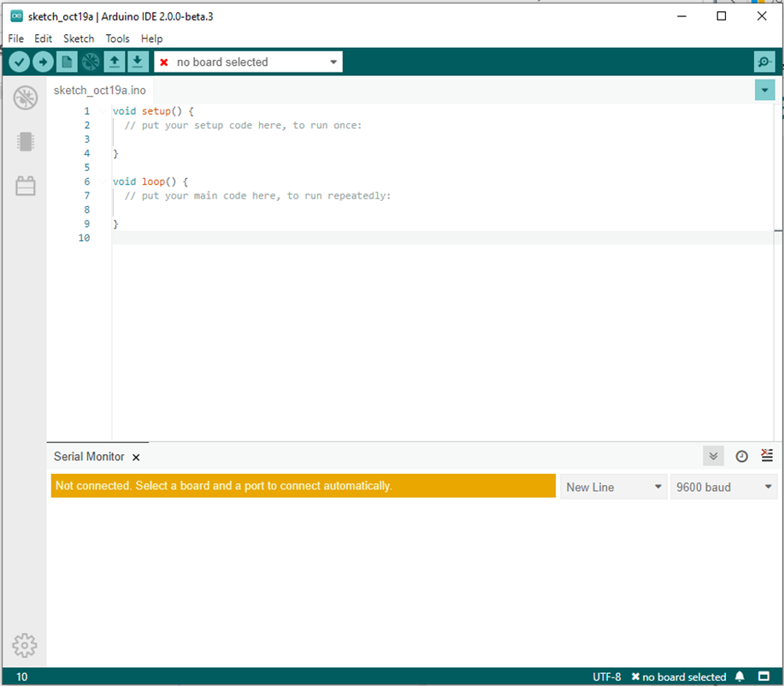Switch to the Serial Monitor tab

pyautogui.click(x=89, y=456)
